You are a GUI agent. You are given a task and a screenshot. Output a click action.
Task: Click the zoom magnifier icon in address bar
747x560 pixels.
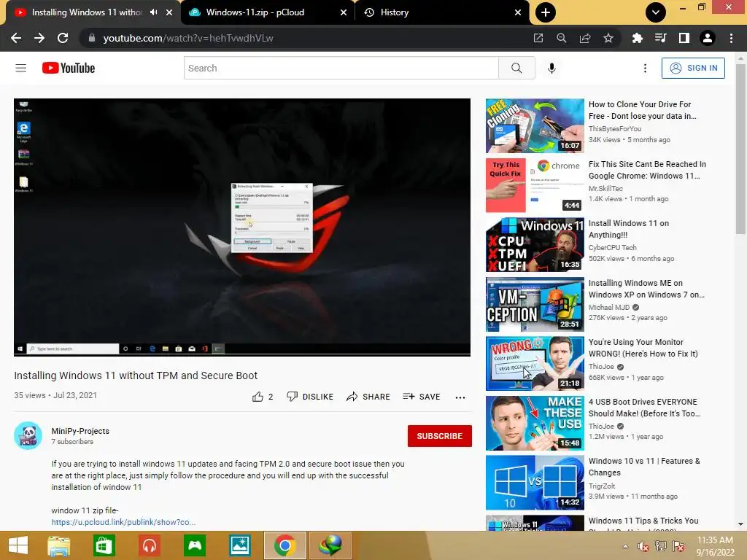(562, 38)
